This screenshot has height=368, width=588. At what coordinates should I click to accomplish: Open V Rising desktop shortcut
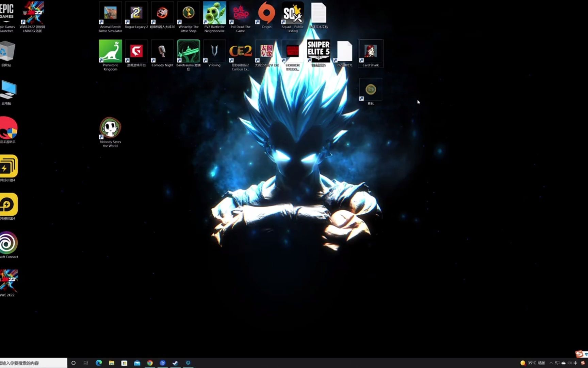pyautogui.click(x=214, y=53)
